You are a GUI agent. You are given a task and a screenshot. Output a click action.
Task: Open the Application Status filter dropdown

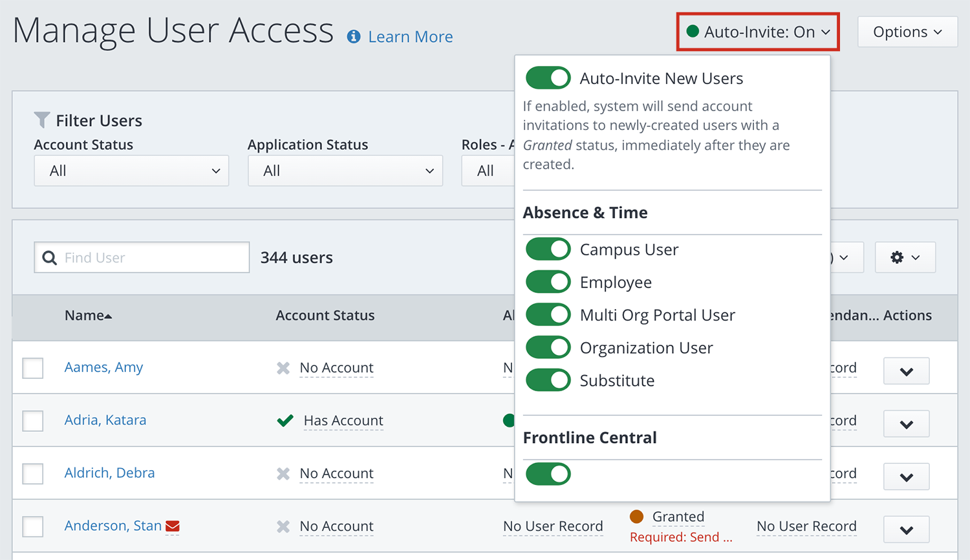coord(345,171)
